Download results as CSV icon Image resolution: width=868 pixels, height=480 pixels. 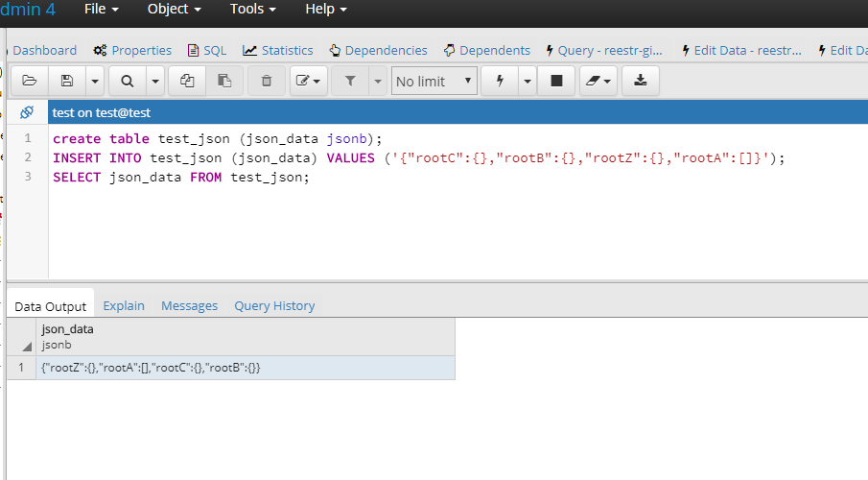pyautogui.click(x=641, y=81)
